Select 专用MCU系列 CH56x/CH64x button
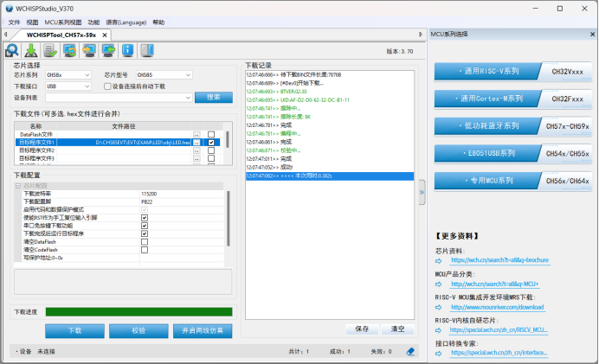 [x=513, y=181]
